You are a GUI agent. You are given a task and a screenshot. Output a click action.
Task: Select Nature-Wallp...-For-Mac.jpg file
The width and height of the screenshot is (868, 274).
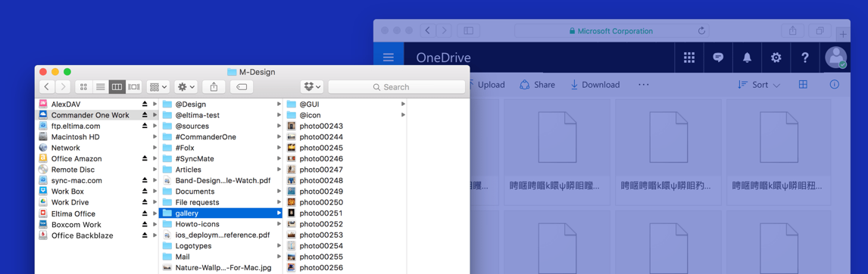(x=223, y=267)
